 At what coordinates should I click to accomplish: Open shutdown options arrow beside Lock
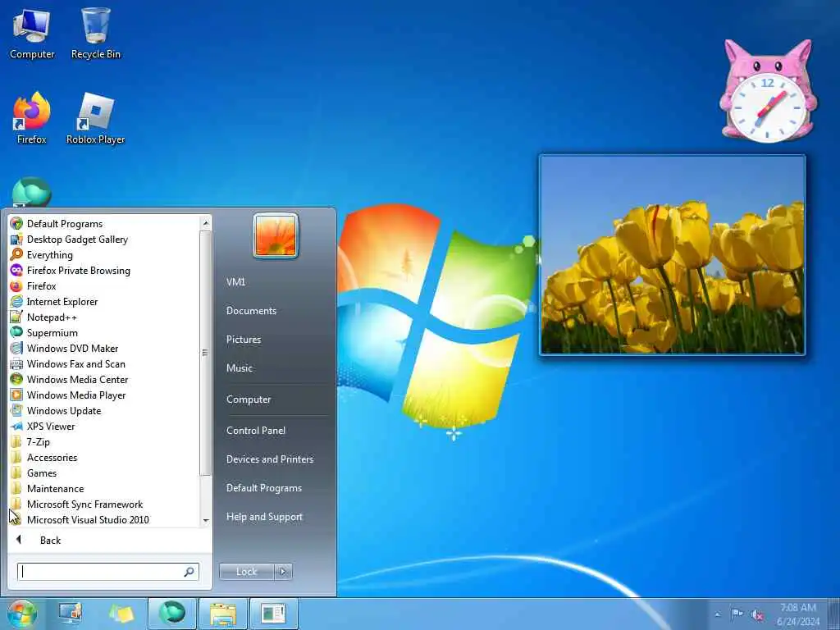(283, 572)
